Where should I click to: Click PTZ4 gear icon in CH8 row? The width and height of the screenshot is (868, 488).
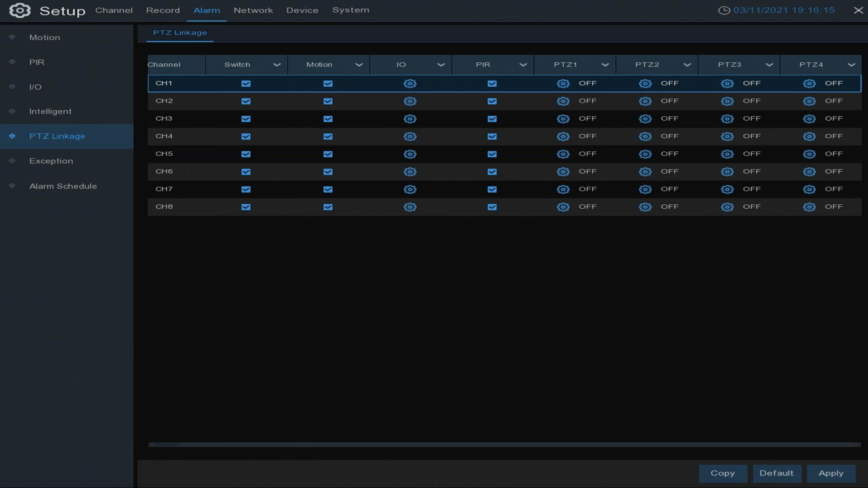tap(809, 207)
